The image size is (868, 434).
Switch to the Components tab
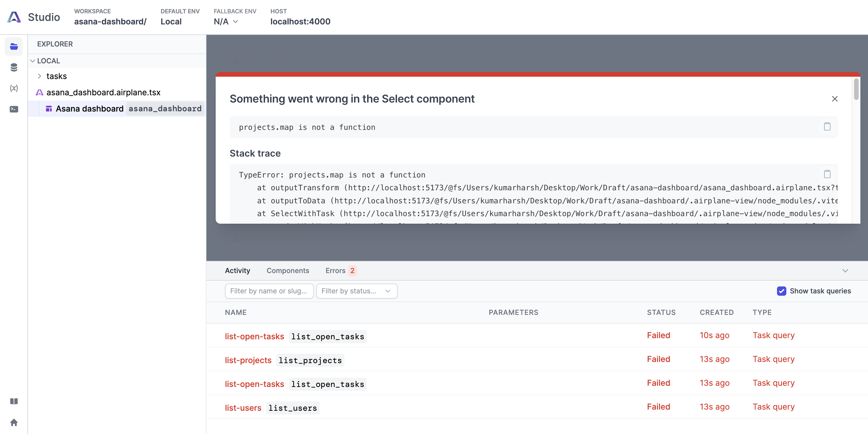pyautogui.click(x=288, y=271)
